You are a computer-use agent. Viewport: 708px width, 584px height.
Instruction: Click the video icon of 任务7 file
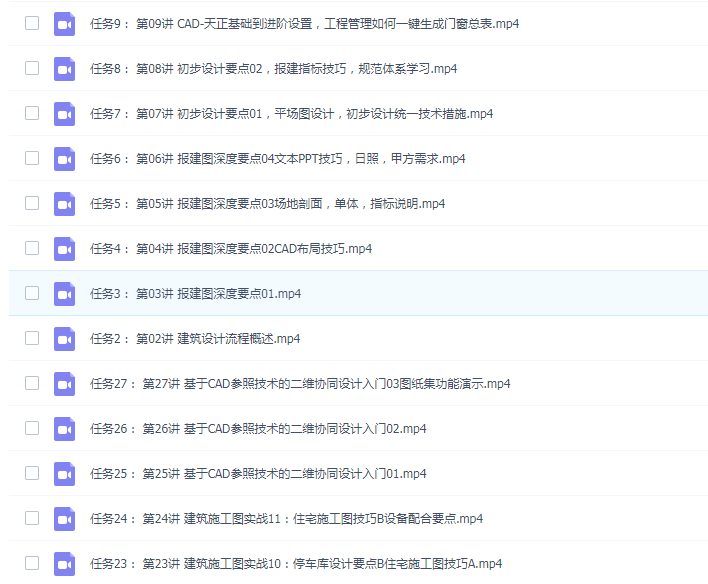click(64, 114)
